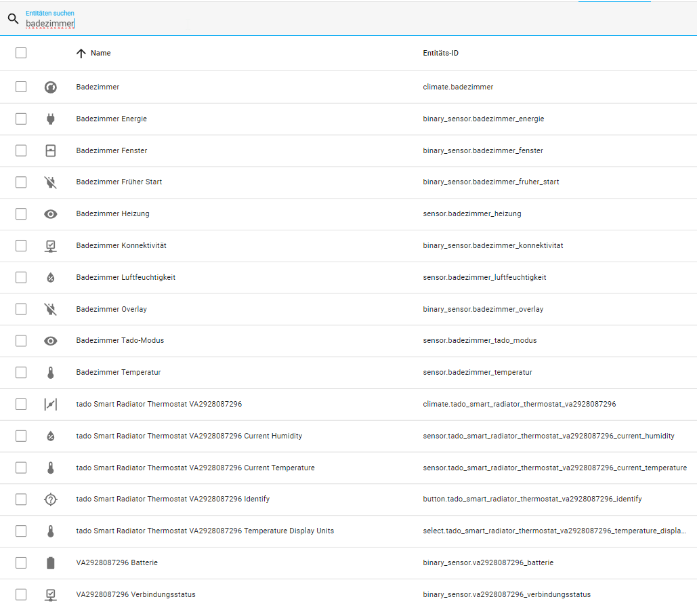Click the thermometer icon for Badezimmer Temperatur
The image size is (697, 616).
[51, 373]
